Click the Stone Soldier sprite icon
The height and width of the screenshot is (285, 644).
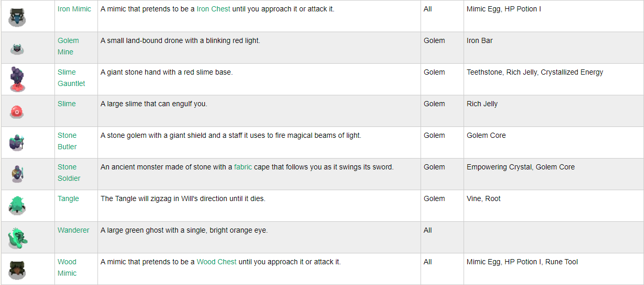click(x=17, y=174)
